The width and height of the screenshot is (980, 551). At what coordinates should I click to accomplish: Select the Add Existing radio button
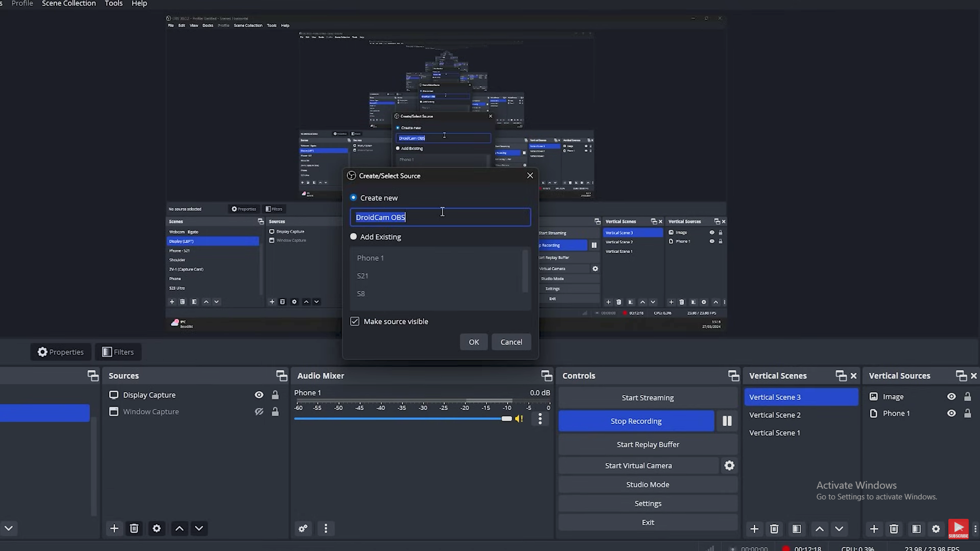[353, 237]
